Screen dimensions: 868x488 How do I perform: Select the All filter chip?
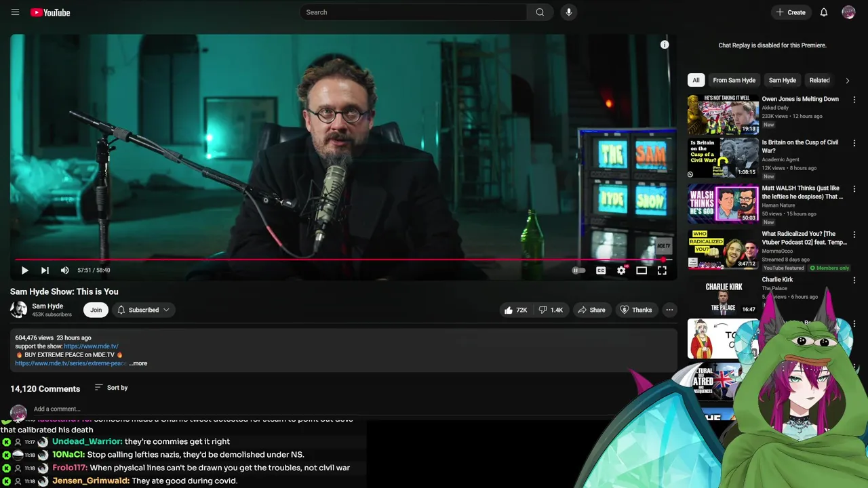pyautogui.click(x=696, y=80)
